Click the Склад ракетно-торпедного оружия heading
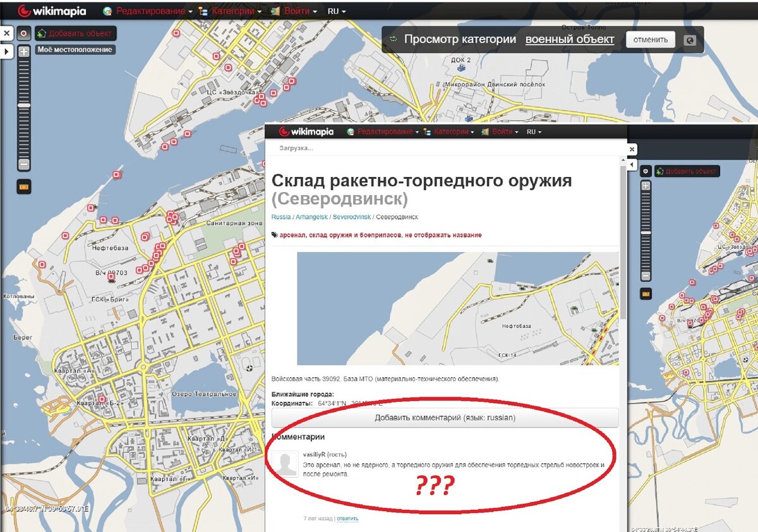The width and height of the screenshot is (758, 532). pyautogui.click(x=422, y=181)
